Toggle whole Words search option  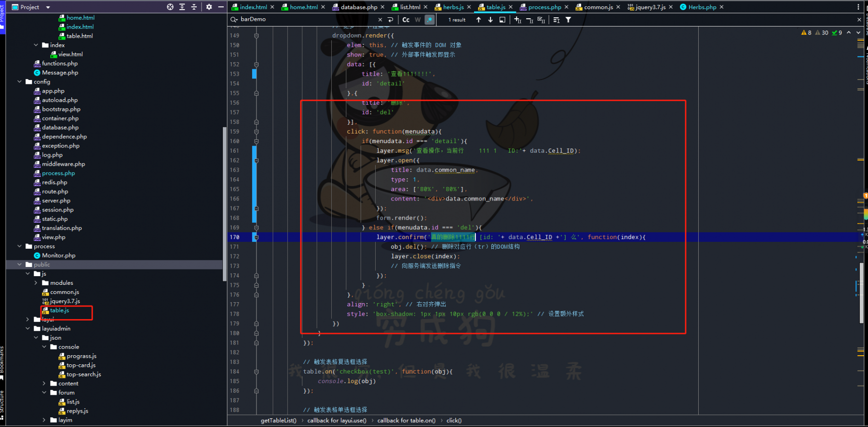(x=418, y=20)
